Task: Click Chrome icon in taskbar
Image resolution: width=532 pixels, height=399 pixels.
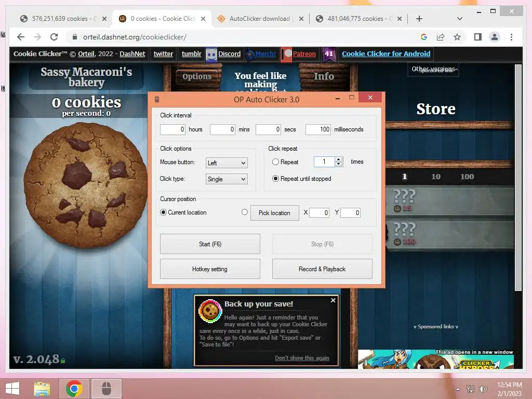Action: click(74, 389)
